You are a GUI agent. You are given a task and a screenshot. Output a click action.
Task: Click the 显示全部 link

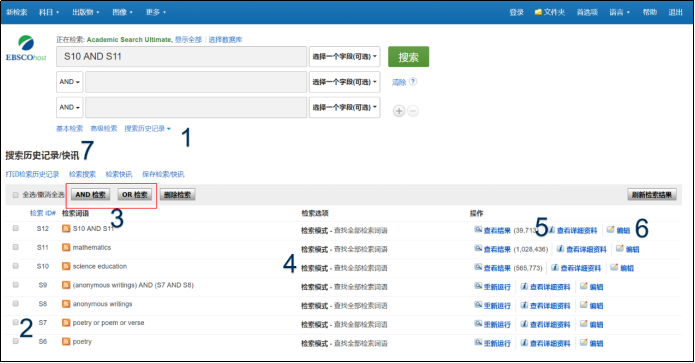(x=188, y=39)
